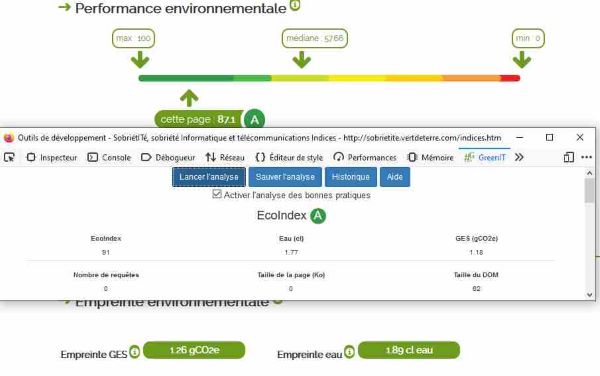Viewport: 600px width, 376px height.
Task: Switch to the Performances tab
Action: pos(365,158)
